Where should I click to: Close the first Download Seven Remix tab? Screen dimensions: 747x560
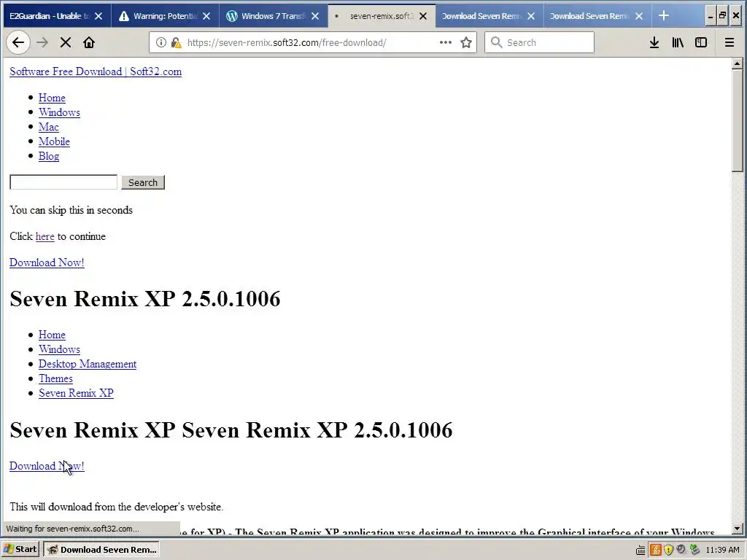pos(531,16)
